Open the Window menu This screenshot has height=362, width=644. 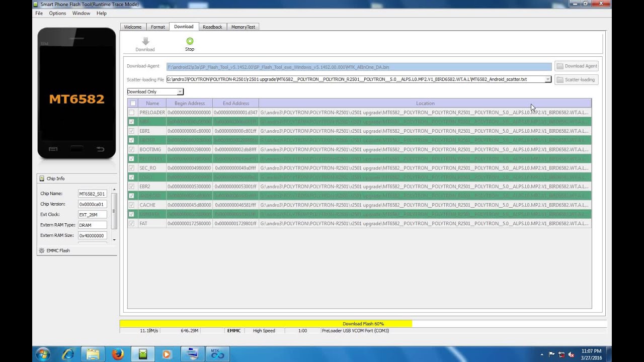click(x=81, y=13)
